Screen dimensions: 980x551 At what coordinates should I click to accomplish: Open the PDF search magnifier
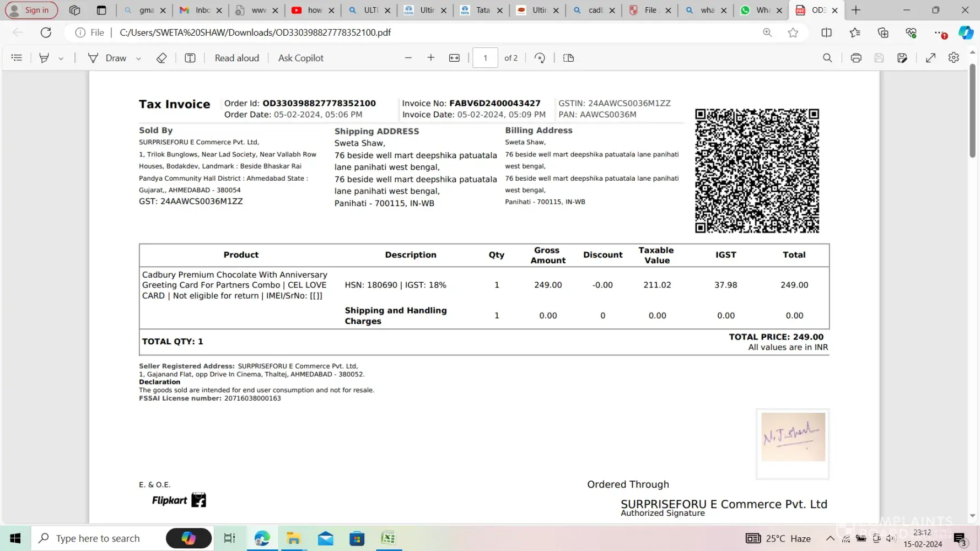tap(827, 58)
